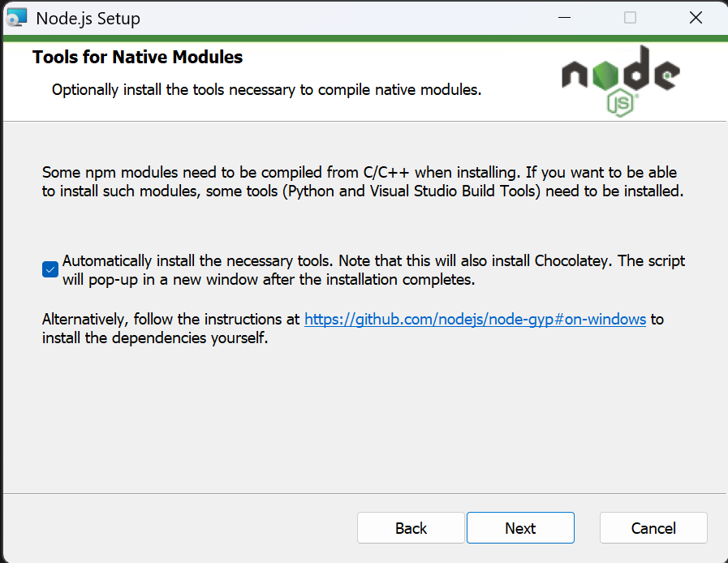Click the green stripe below title bar
Viewport: 728px width, 563px height.
[364, 38]
